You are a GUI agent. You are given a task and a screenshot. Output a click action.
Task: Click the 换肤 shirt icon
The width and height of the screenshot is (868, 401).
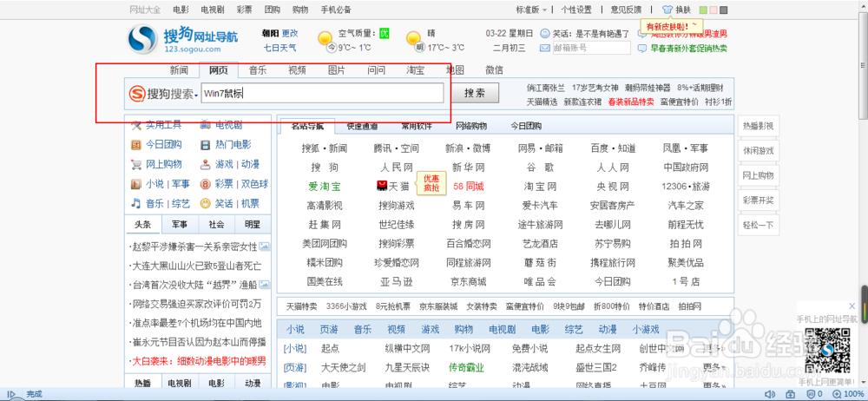pyautogui.click(x=667, y=10)
